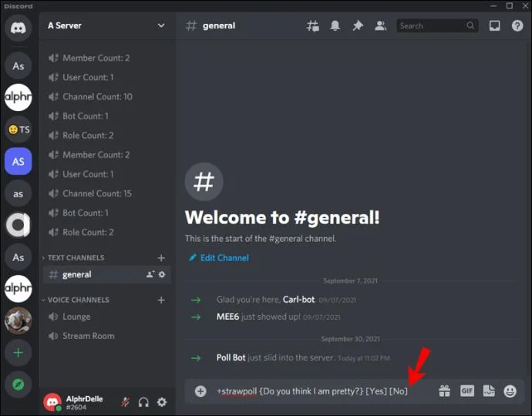Open Carl-bot user profile name
This screenshot has height=416, width=532.
click(298, 300)
